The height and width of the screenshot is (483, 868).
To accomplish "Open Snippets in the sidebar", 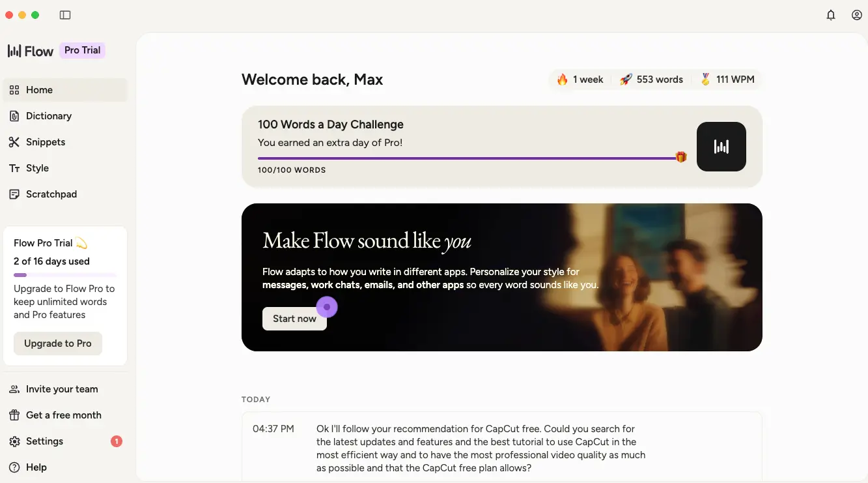I will (46, 142).
